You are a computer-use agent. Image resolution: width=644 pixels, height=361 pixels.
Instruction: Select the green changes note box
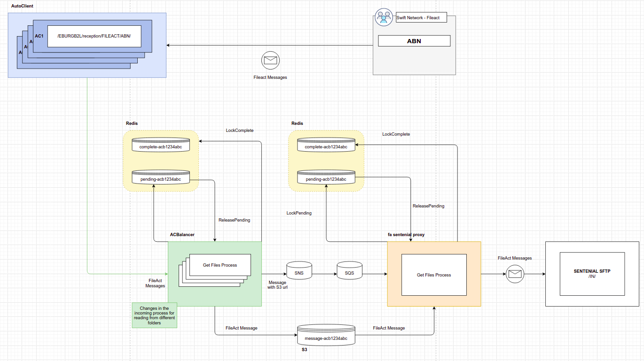pos(154,315)
